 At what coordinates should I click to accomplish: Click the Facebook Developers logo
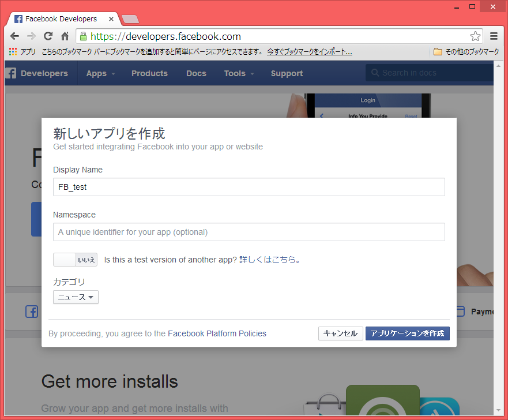11,73
